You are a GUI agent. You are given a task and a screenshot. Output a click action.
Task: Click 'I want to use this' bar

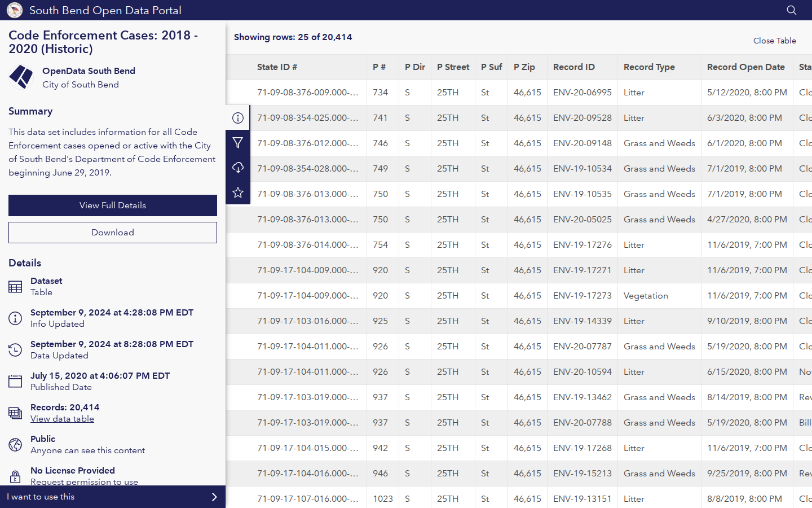[x=113, y=497]
